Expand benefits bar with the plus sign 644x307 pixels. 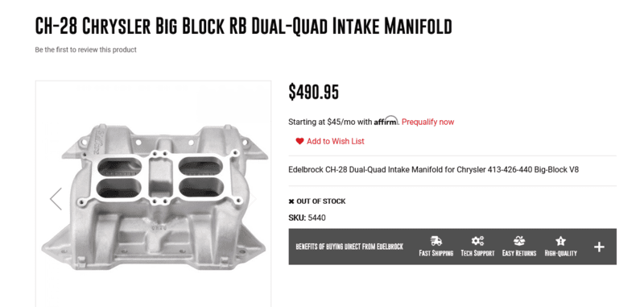[x=599, y=247]
